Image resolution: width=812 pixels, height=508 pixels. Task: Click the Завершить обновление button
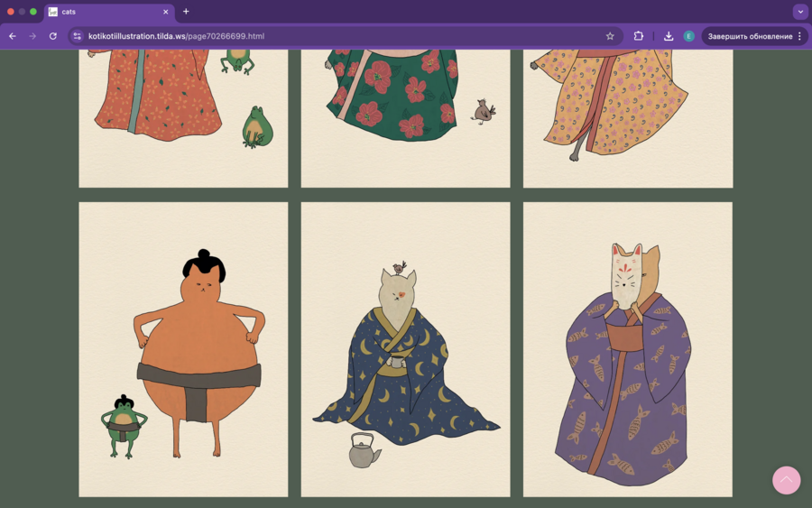pos(750,36)
